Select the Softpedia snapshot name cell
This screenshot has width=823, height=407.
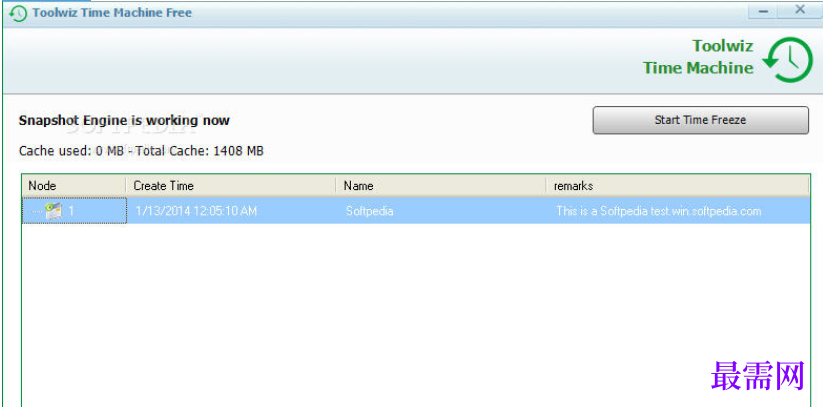370,211
